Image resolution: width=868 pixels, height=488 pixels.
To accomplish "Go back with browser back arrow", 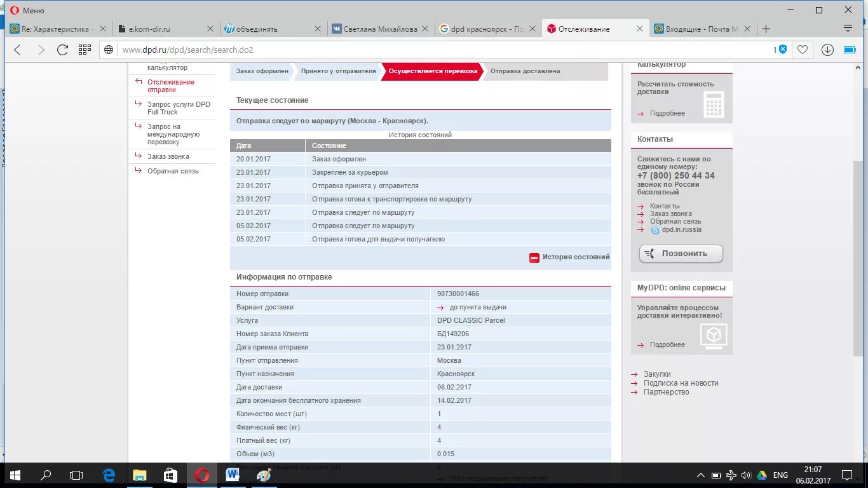I will coord(17,50).
